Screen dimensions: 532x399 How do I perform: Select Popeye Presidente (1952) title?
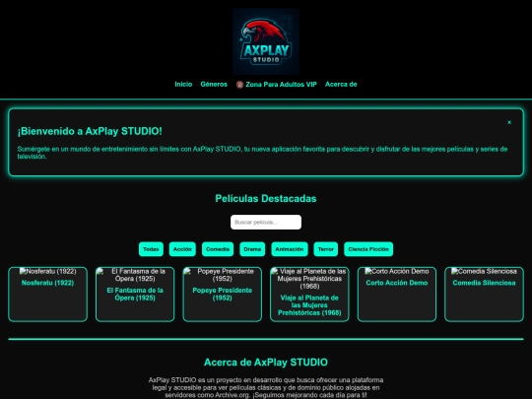click(223, 295)
